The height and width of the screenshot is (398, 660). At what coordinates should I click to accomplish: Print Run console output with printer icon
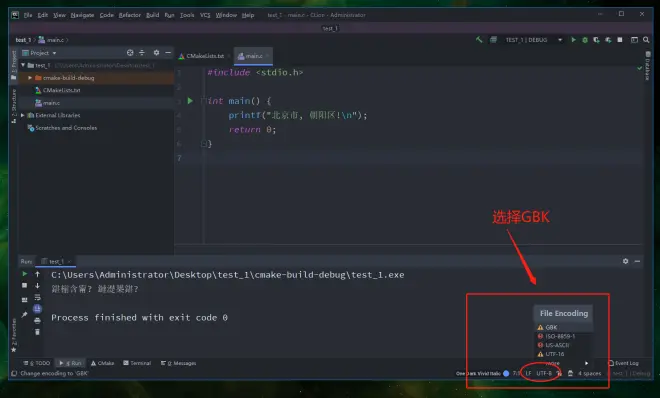coord(37,321)
